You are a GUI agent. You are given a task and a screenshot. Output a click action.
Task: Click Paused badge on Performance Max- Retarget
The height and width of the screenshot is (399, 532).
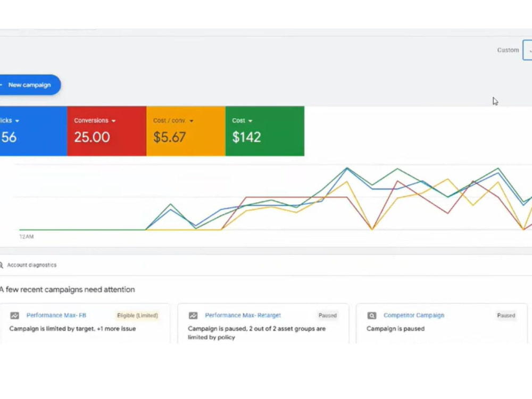[x=327, y=315]
